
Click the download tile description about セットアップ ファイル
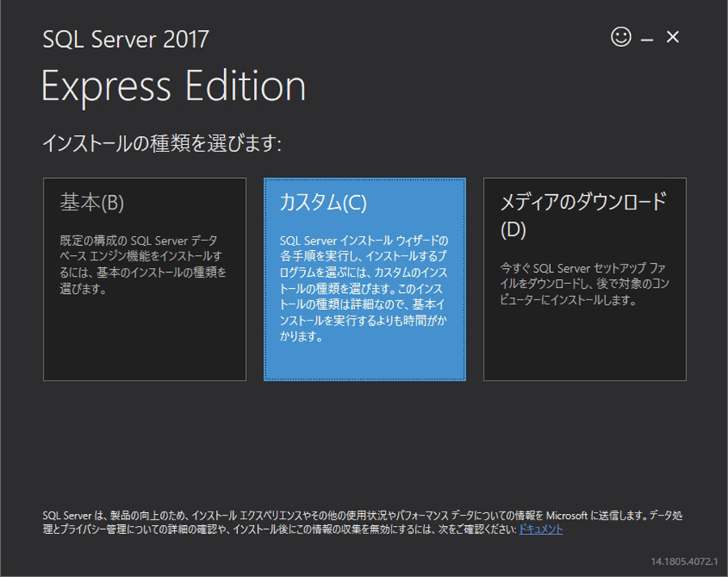click(x=584, y=284)
